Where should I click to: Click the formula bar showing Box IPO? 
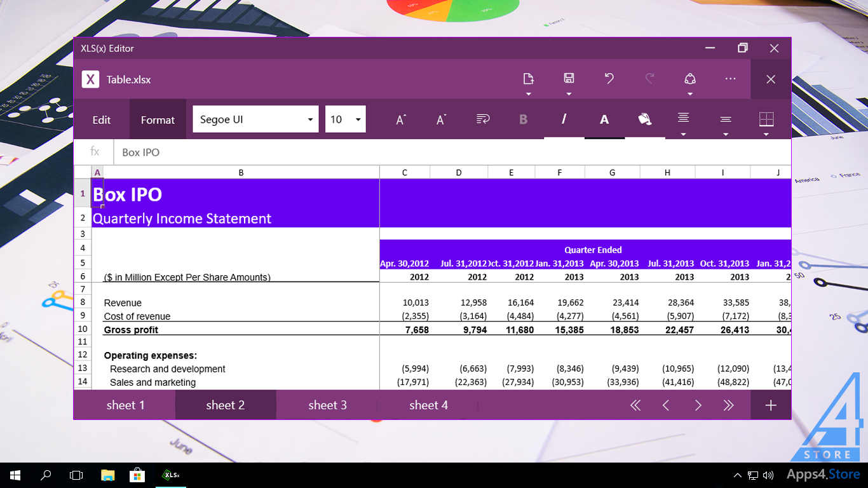pos(452,152)
